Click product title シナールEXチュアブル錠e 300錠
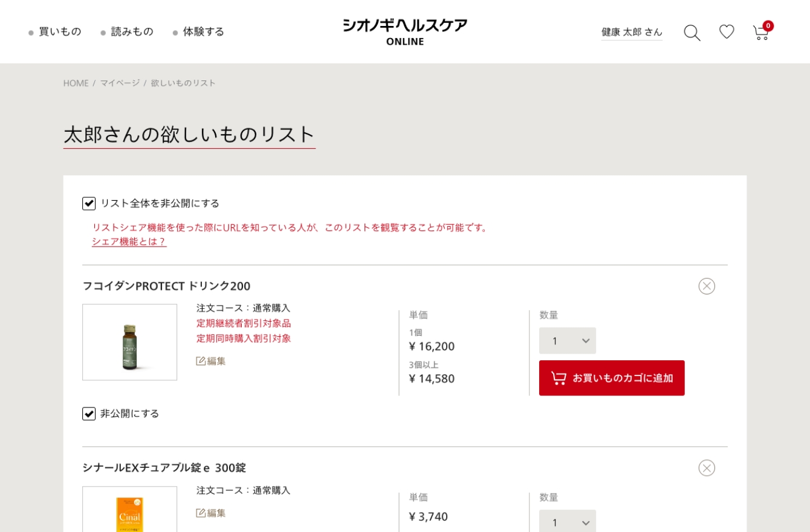This screenshot has height=532, width=810. pyautogui.click(x=164, y=468)
